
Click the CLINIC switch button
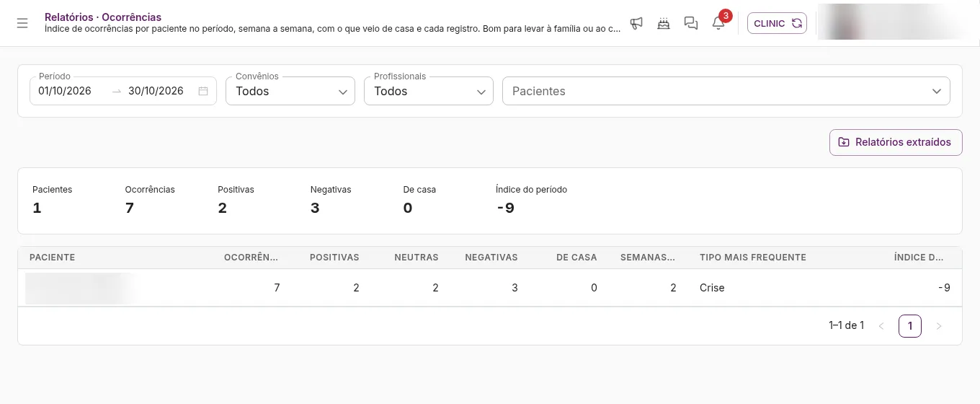pos(777,23)
